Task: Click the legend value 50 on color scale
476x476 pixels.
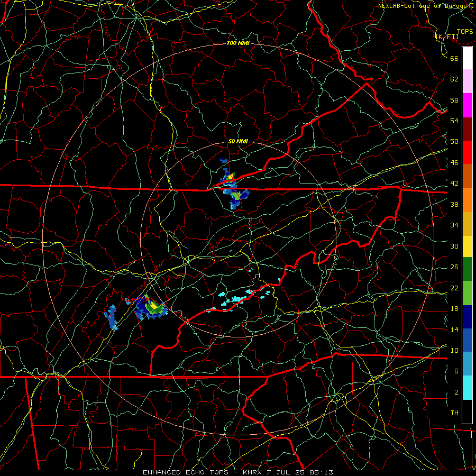Action: (x=454, y=141)
